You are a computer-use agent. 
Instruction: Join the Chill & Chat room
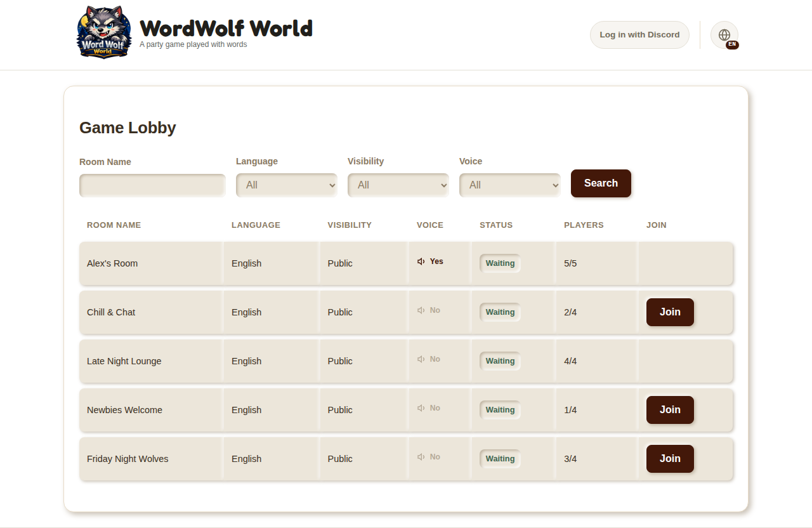point(670,312)
